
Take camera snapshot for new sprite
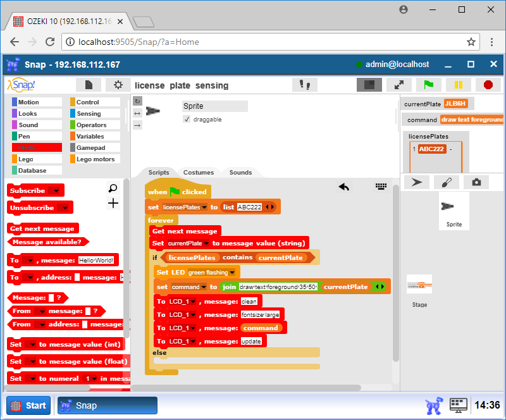476,182
